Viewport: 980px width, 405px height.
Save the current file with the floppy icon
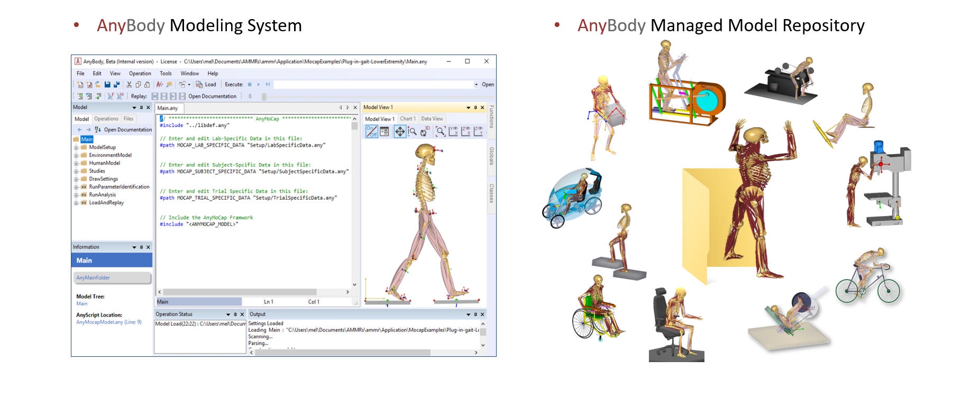[x=107, y=85]
